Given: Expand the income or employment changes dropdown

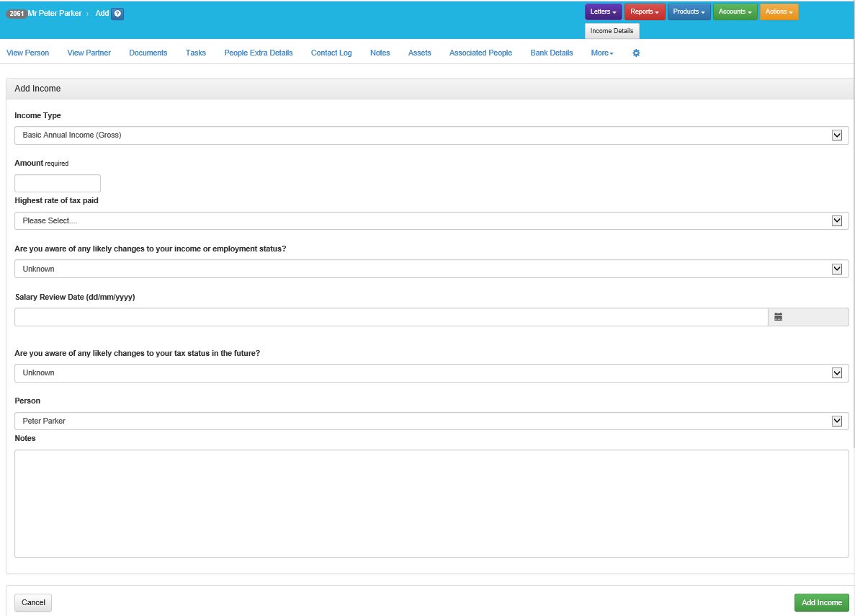Looking at the screenshot, I should pos(431,269).
